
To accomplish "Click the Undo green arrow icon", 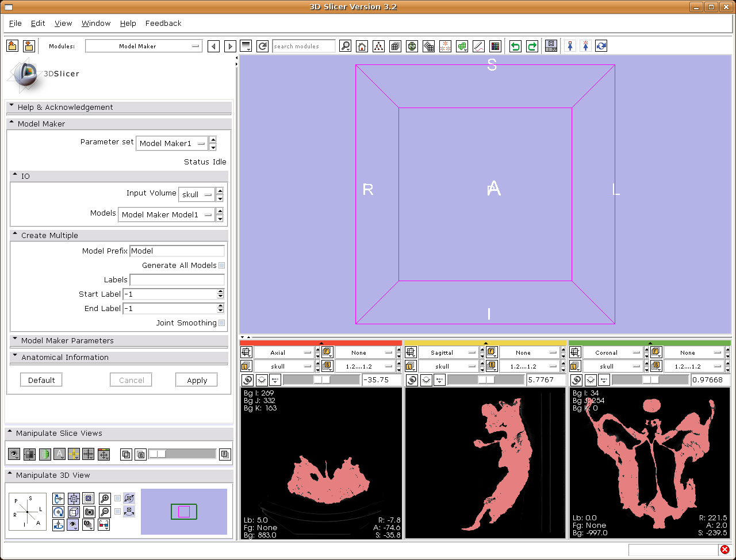I will tap(515, 46).
